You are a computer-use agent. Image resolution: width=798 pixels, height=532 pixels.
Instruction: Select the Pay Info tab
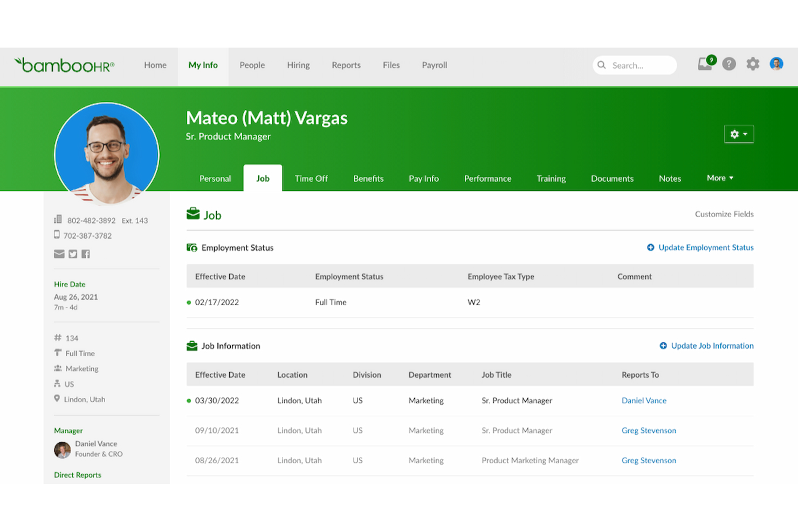424,178
